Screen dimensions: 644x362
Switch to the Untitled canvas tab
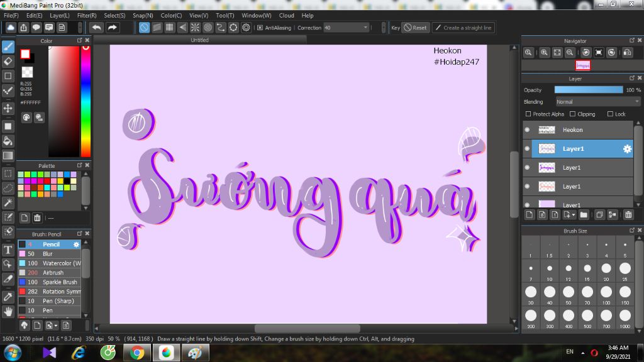point(200,40)
